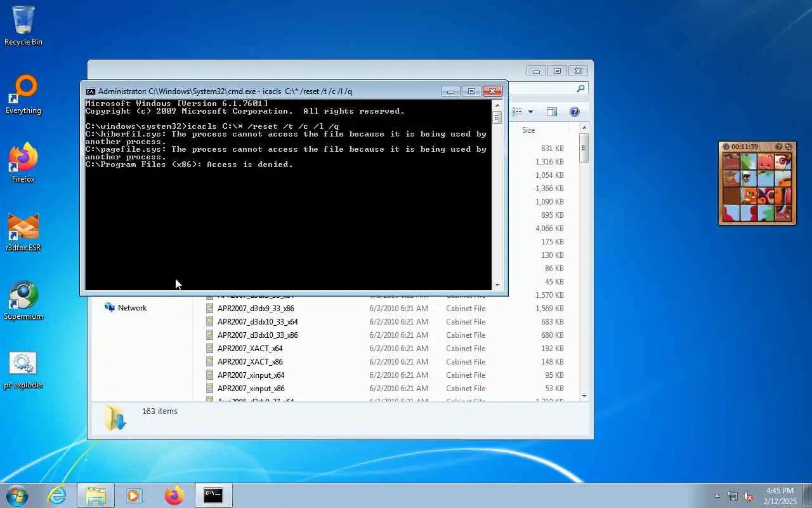The height and width of the screenshot is (508, 812).
Task: Open the Recycle Bin desktop icon
Action: tap(23, 26)
